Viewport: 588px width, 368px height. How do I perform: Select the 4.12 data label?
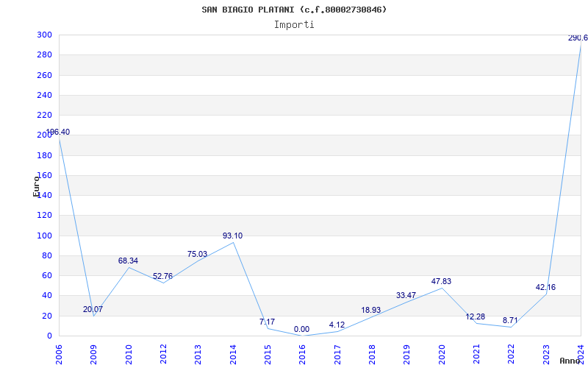click(x=337, y=325)
